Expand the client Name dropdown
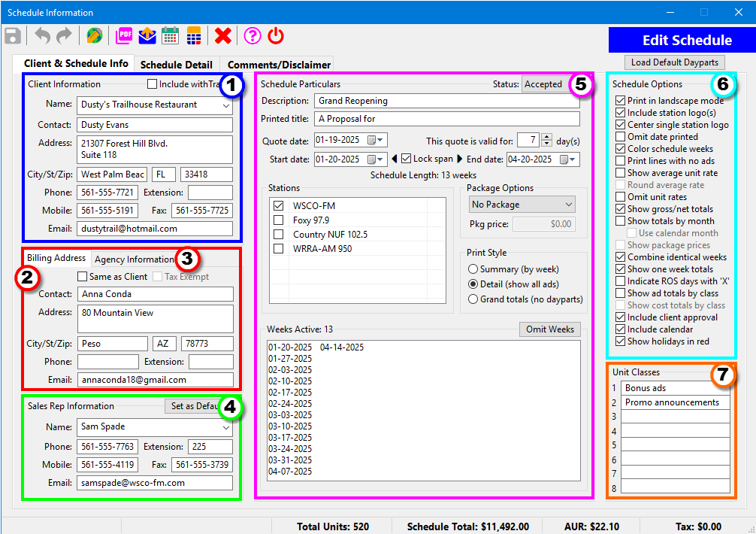Screen dimensions: 756x534 point(226,105)
